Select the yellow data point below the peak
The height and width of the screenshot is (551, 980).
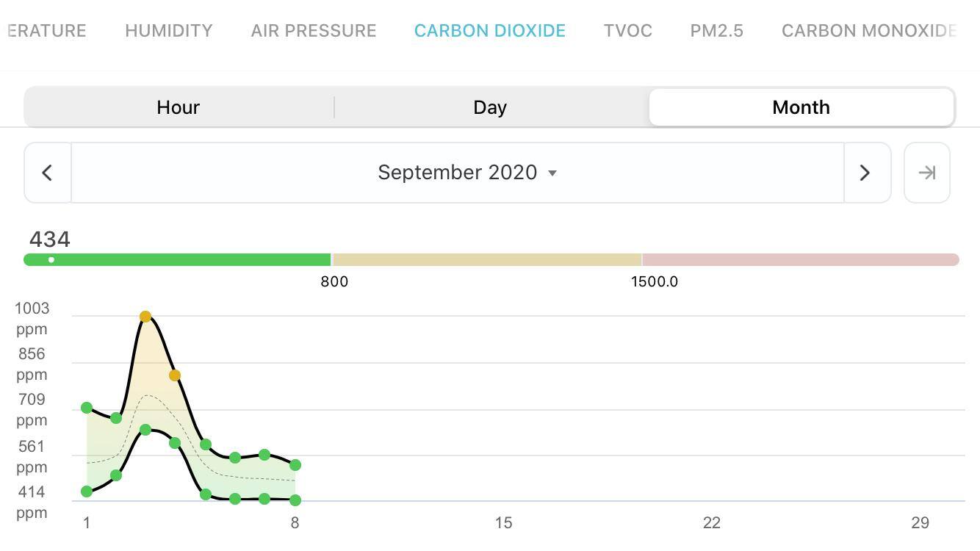point(175,375)
